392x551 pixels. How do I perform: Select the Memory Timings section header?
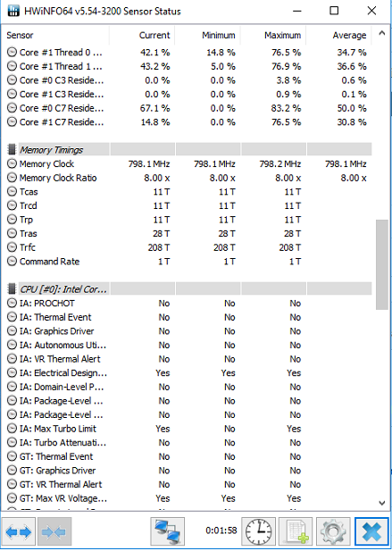189,150
